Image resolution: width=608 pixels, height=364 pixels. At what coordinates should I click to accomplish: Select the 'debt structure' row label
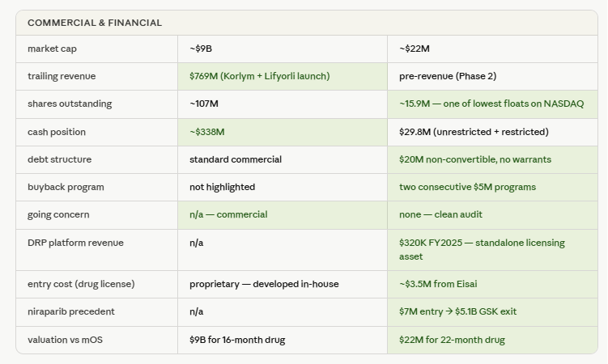tap(59, 159)
